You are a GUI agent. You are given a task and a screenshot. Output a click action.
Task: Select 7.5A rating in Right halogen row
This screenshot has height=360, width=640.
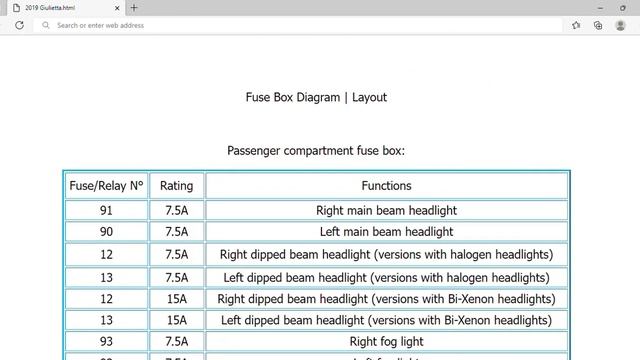[177, 254]
